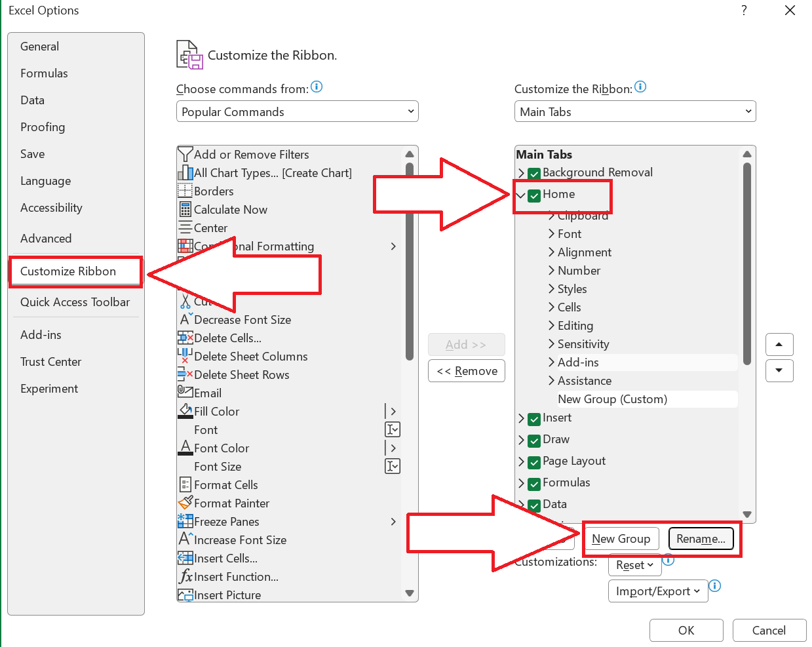Uncheck the Page Layout tab checkbox
This screenshot has width=812, height=647.
pos(534,461)
